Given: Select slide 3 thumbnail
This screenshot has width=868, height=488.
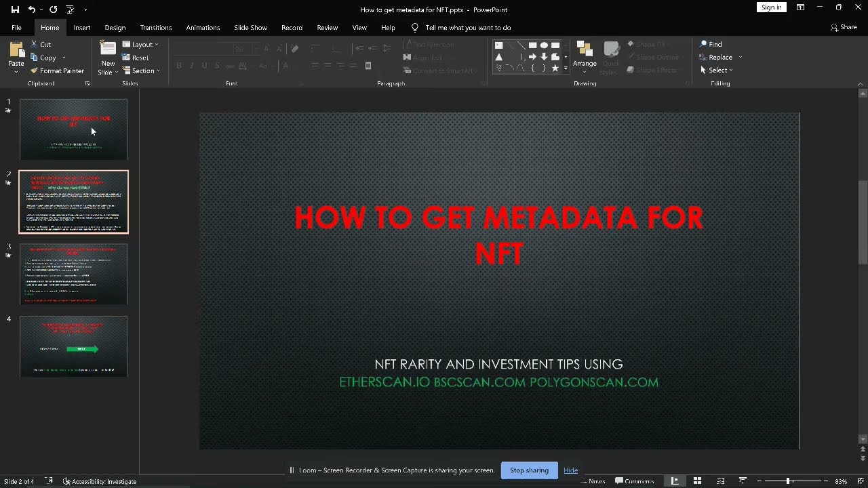Looking at the screenshot, I should tap(73, 274).
